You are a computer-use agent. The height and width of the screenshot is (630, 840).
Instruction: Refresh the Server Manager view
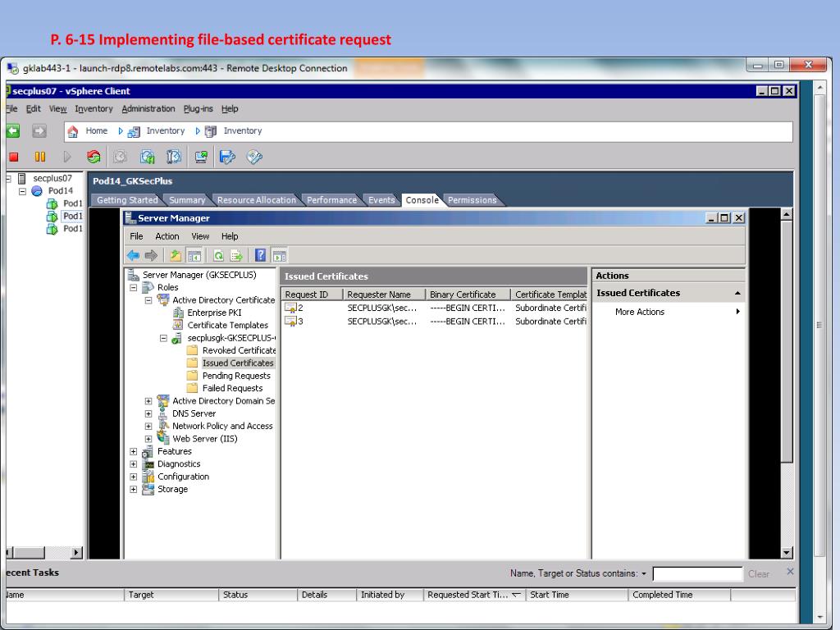(x=218, y=256)
